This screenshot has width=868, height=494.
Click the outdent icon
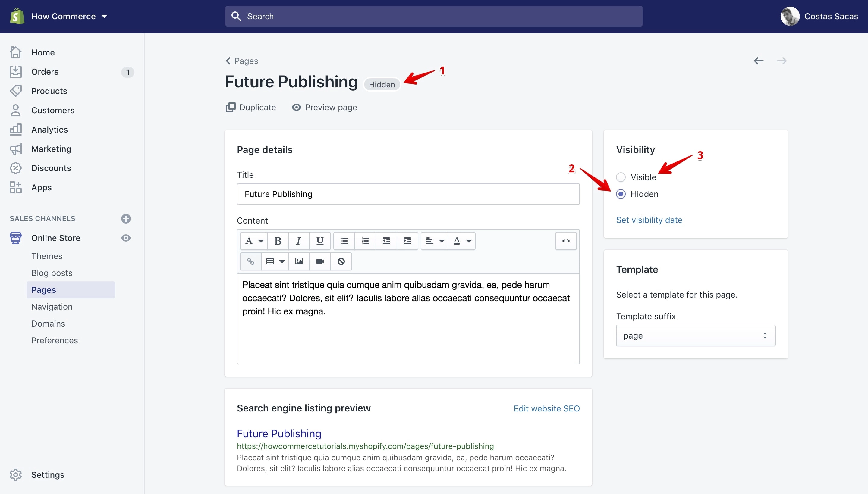click(386, 241)
